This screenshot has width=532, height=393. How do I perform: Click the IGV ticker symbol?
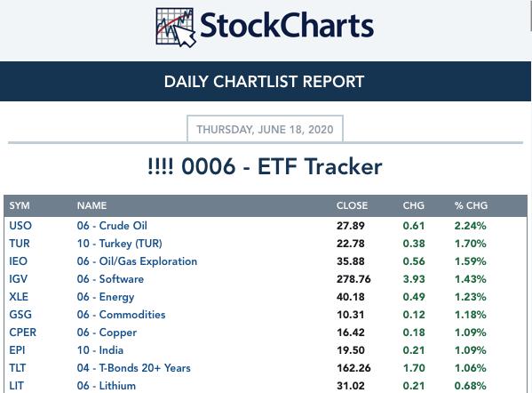pyautogui.click(x=18, y=279)
